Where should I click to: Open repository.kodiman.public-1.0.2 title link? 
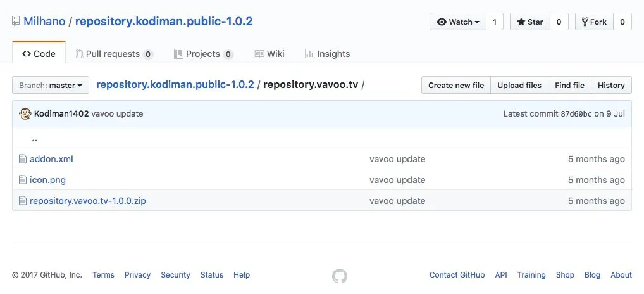(164, 22)
